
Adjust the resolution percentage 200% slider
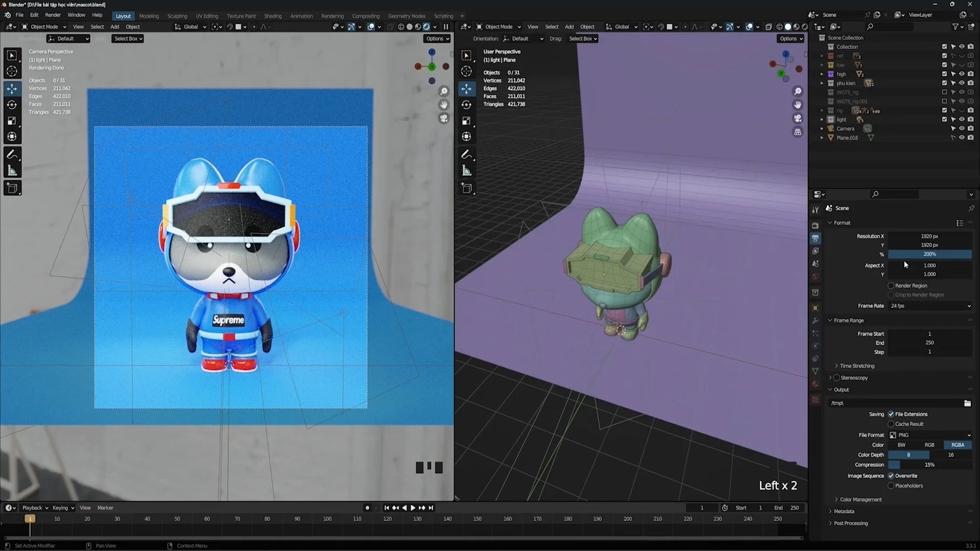click(x=930, y=254)
